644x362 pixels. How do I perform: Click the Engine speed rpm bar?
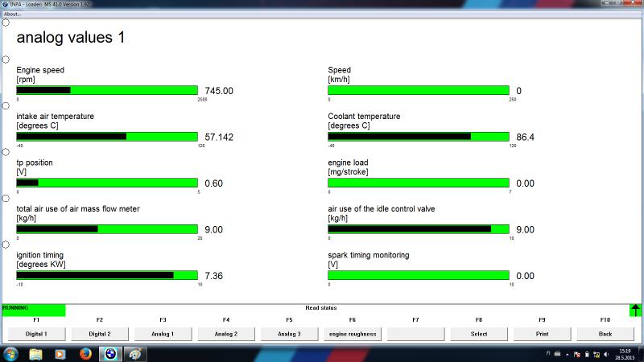tap(107, 90)
